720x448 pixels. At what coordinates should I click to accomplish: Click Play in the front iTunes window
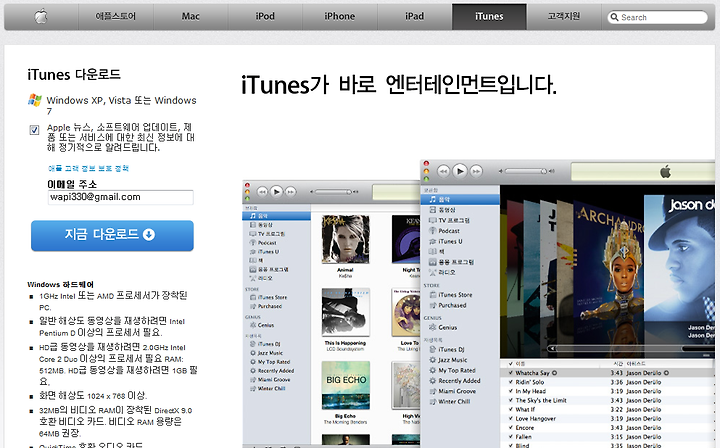(460, 171)
